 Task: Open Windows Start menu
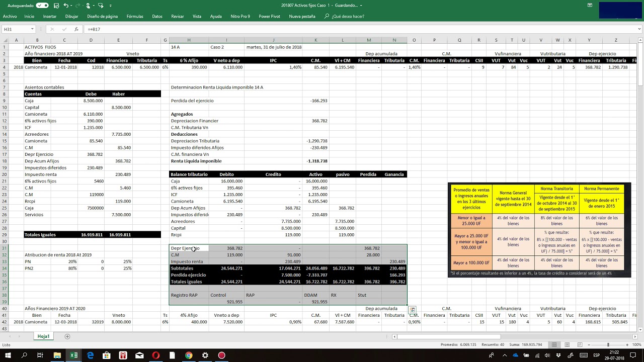[x=8, y=355]
